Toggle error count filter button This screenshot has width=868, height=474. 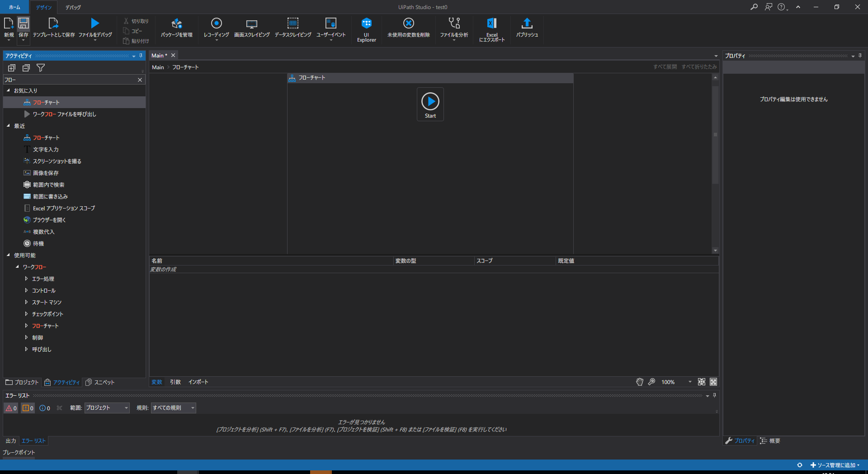pos(11,408)
